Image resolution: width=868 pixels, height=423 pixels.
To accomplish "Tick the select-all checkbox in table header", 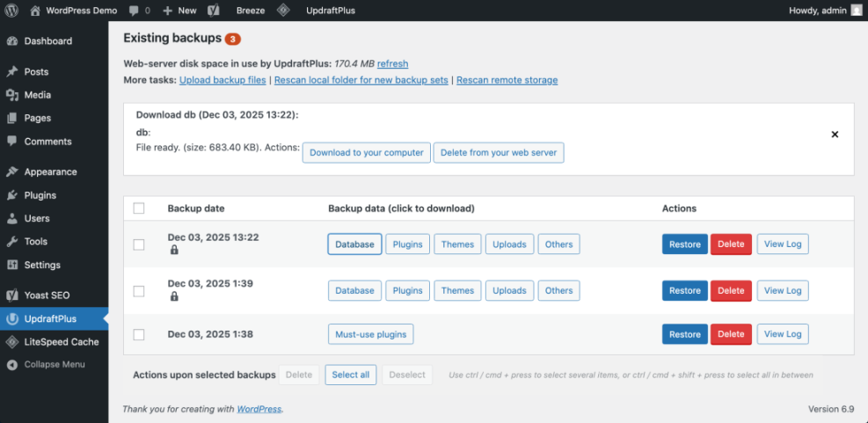I will coord(139,208).
